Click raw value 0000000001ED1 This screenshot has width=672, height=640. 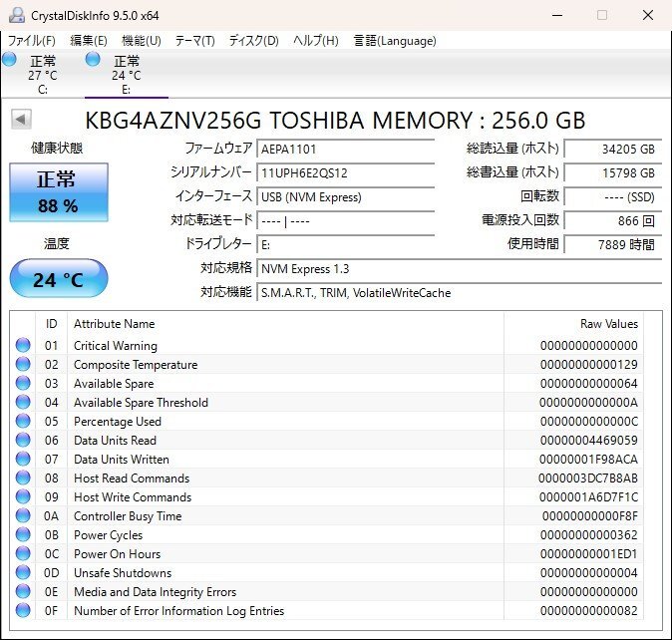pos(589,553)
